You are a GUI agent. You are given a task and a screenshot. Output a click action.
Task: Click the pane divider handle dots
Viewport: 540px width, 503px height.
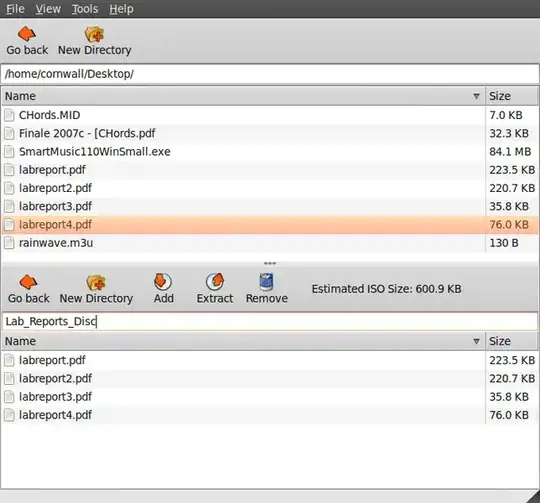click(270, 264)
